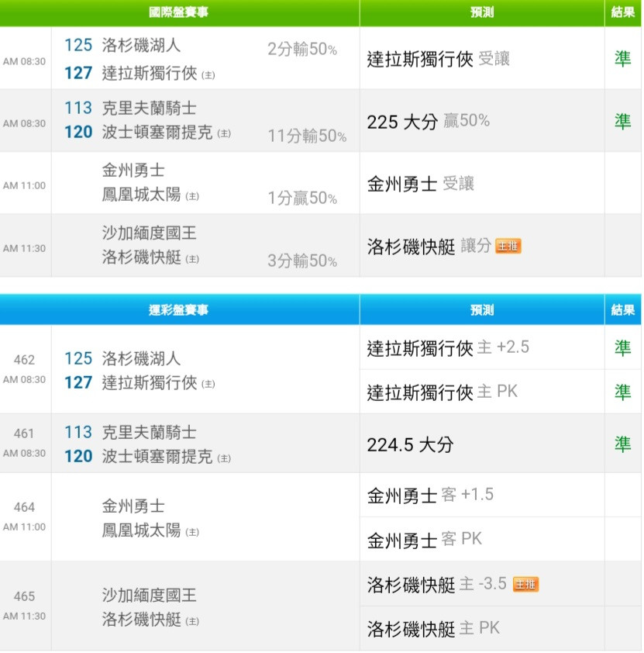This screenshot has width=644, height=653.
Task: Click AM 11:00 time under game 464
Action: click(24, 527)
